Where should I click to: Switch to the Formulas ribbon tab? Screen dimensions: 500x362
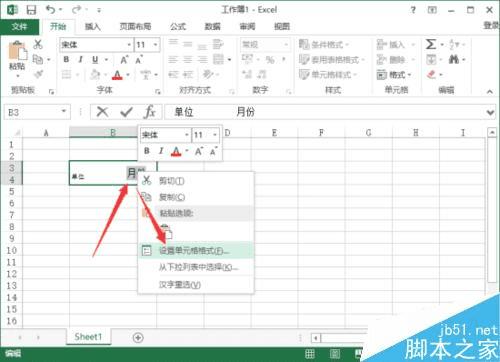(178, 26)
